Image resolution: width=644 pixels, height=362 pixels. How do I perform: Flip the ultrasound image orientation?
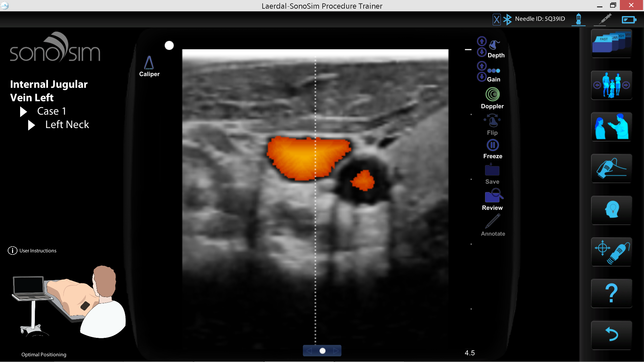(492, 121)
